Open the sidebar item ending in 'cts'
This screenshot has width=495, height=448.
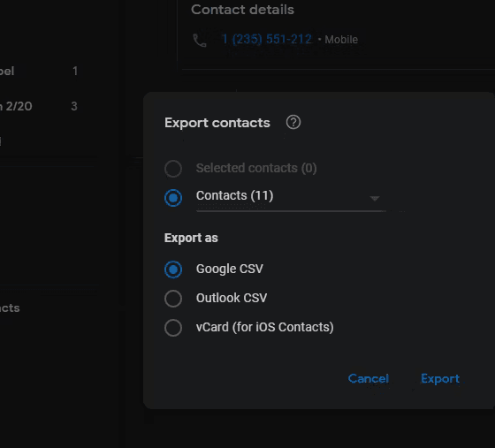click(x=10, y=308)
